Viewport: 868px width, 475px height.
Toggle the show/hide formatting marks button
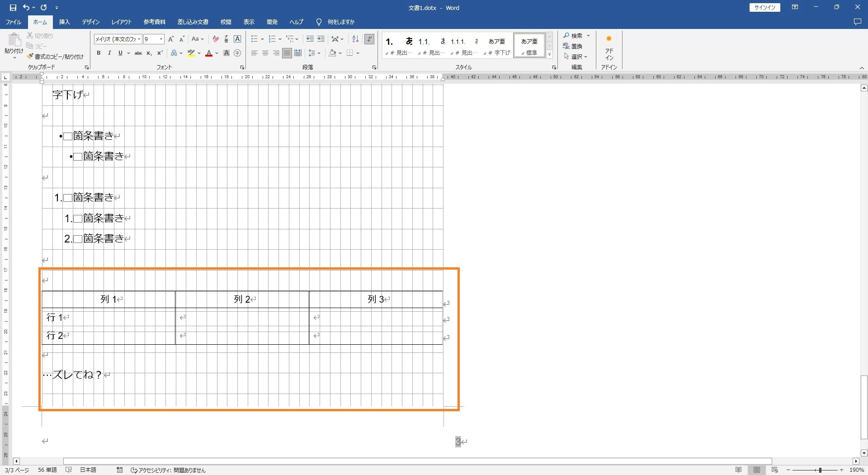pyautogui.click(x=369, y=39)
